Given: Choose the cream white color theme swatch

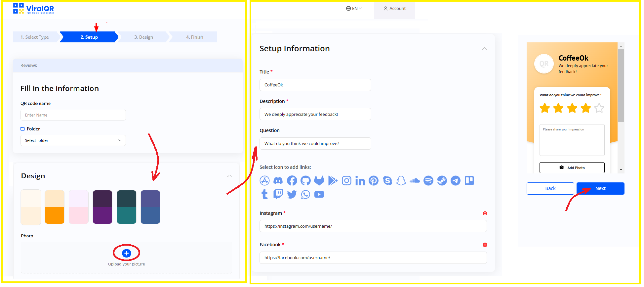Looking at the screenshot, I should point(31,207).
